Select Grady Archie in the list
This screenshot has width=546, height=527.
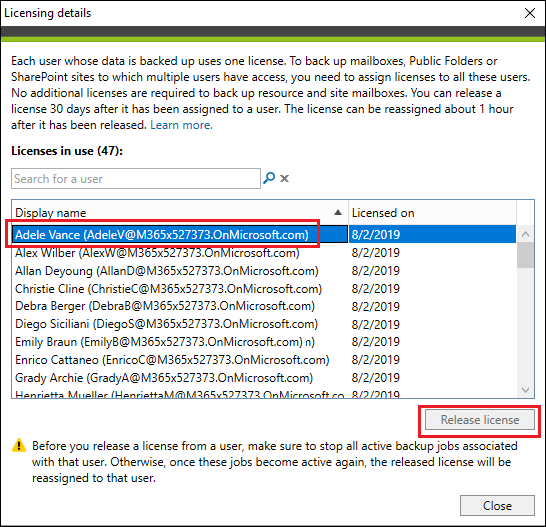click(264, 378)
